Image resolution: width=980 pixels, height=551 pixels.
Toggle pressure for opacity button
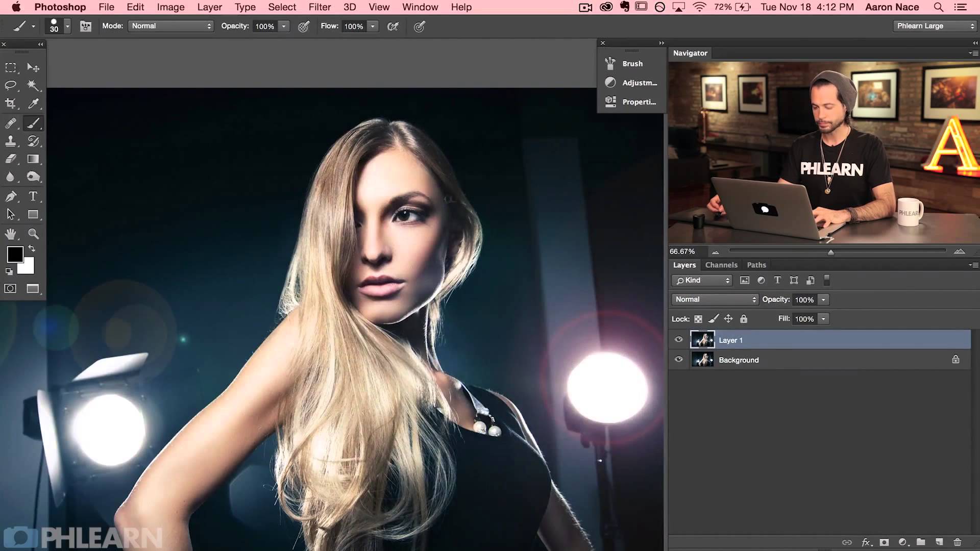[304, 27]
